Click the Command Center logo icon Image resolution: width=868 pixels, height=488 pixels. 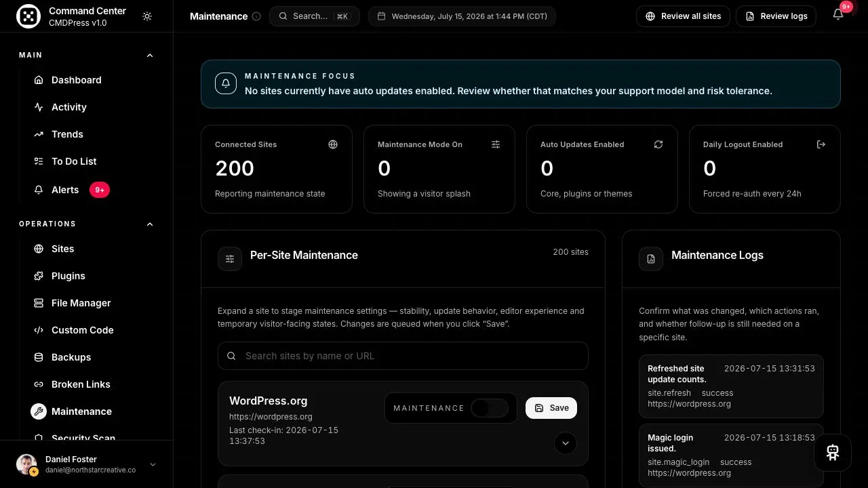pos(28,16)
